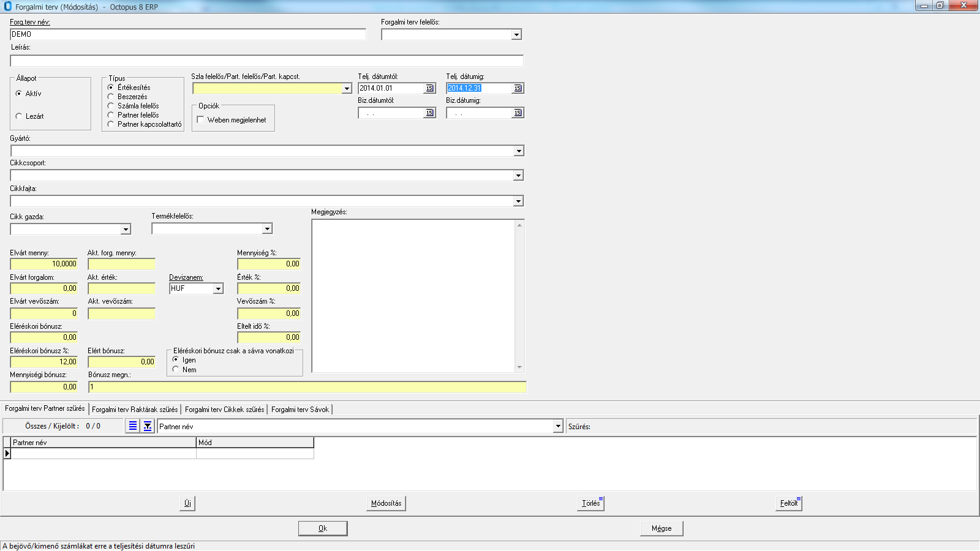Screen dimensions: 980x551
Task: Expand the Gyártó dropdown list
Action: 518,151
